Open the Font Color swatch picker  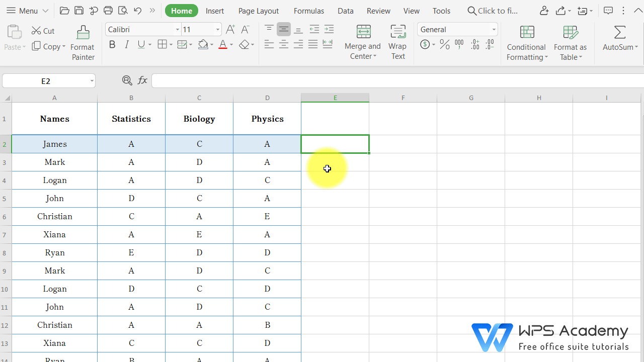tap(231, 44)
